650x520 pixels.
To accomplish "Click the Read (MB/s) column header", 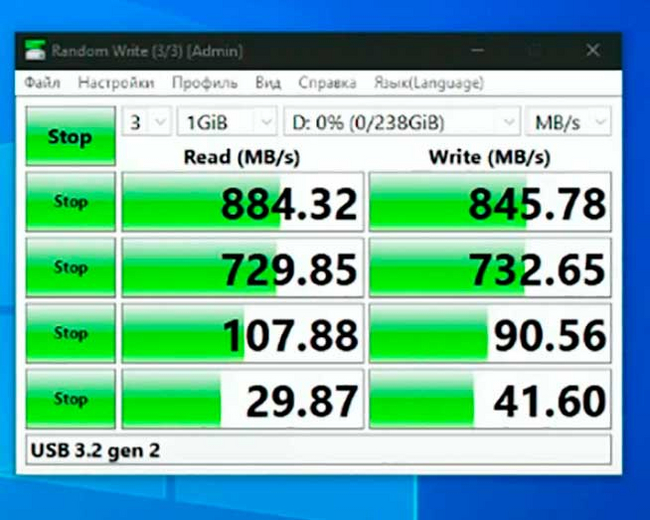I will coord(242,157).
